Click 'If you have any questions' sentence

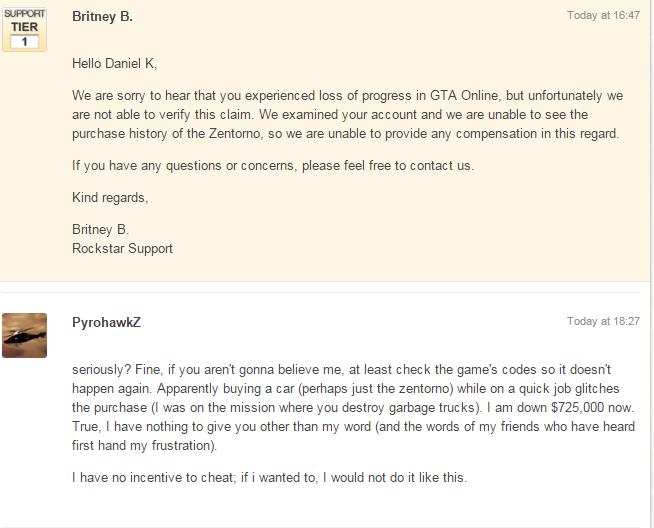(272, 165)
